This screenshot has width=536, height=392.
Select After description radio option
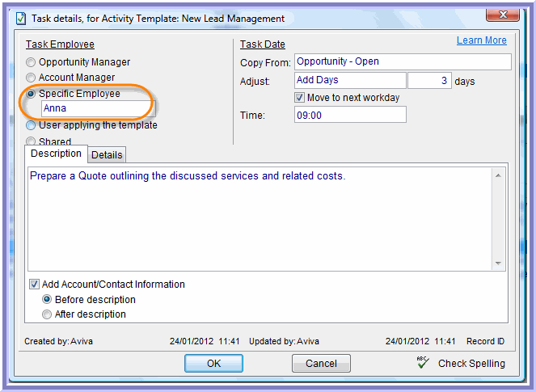pos(48,314)
